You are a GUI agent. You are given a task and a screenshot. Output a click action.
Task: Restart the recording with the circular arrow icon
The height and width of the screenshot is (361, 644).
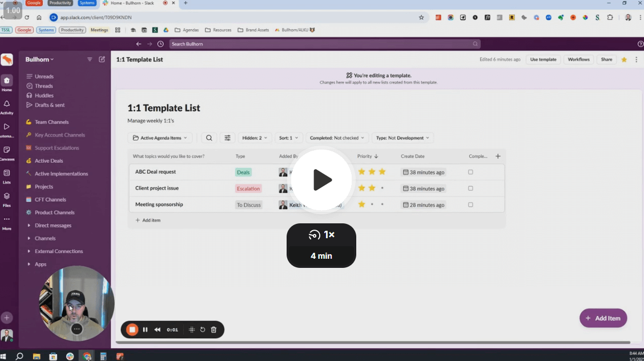(x=203, y=330)
